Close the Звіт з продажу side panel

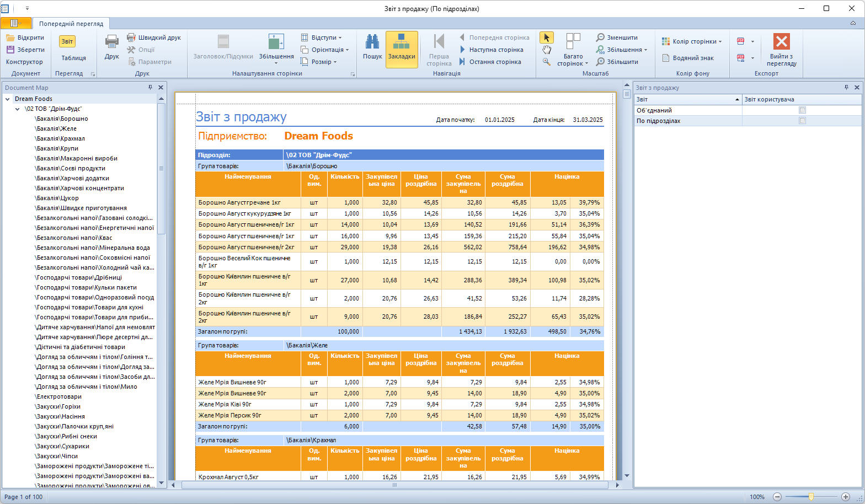pos(857,87)
